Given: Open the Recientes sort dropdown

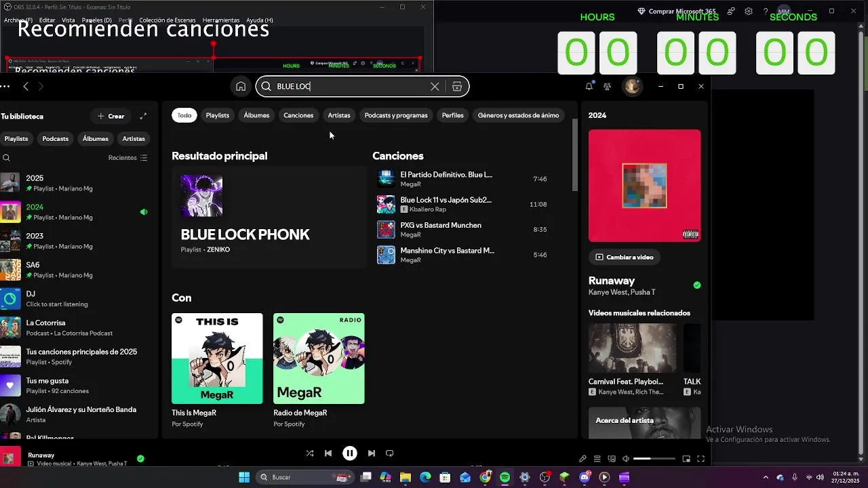Looking at the screenshot, I should pos(127,158).
